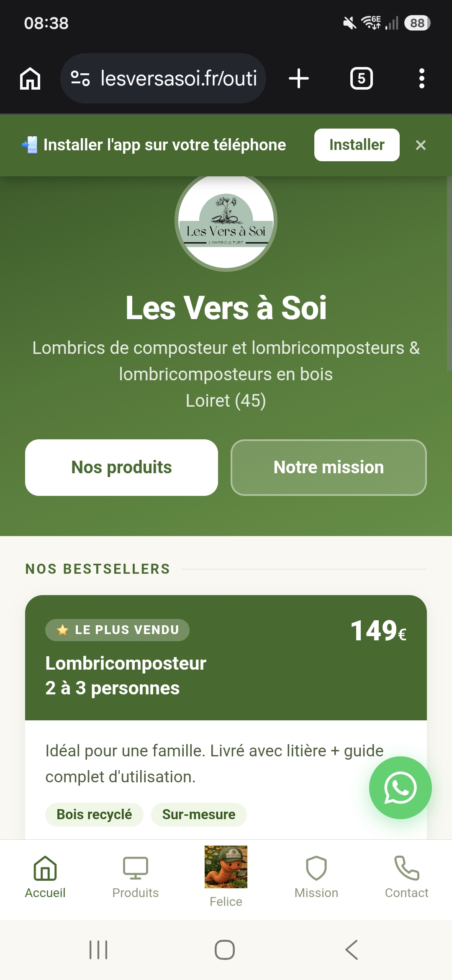The image size is (452, 980).
Task: Select the Bois recyclé tag
Action: [x=94, y=815]
